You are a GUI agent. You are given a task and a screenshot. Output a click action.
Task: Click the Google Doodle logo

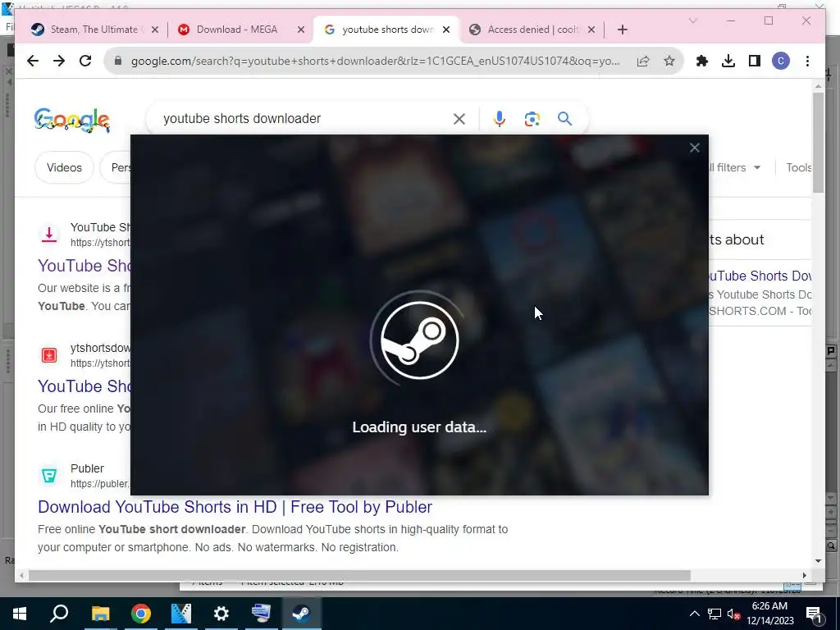(72, 120)
